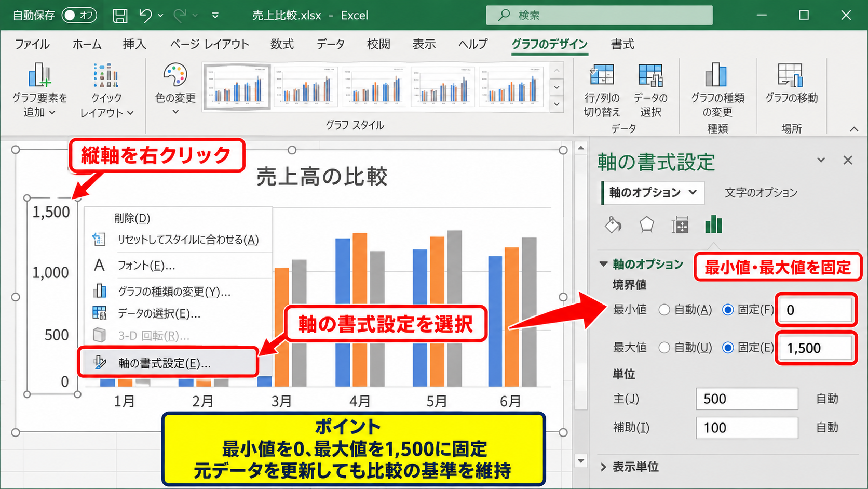Open the ページレイアウト tab
The width and height of the screenshot is (868, 489).
point(210,44)
